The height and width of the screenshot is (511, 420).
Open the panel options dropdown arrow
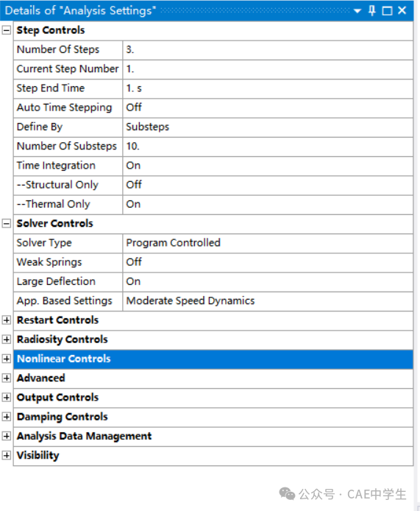pyautogui.click(x=357, y=11)
